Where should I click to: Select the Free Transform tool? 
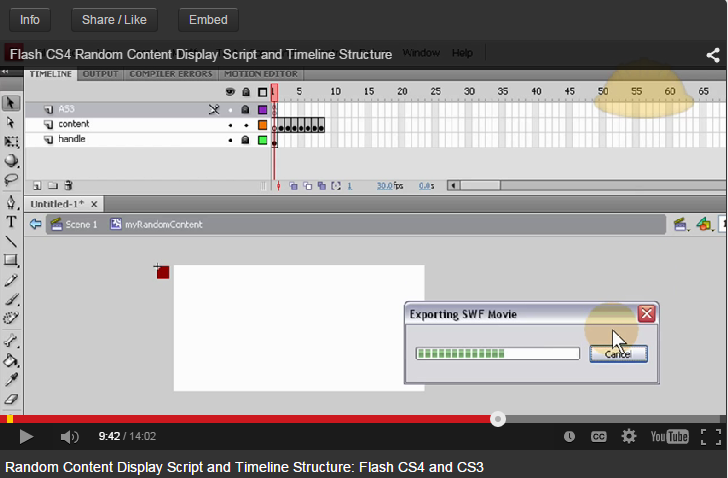pyautogui.click(x=11, y=142)
